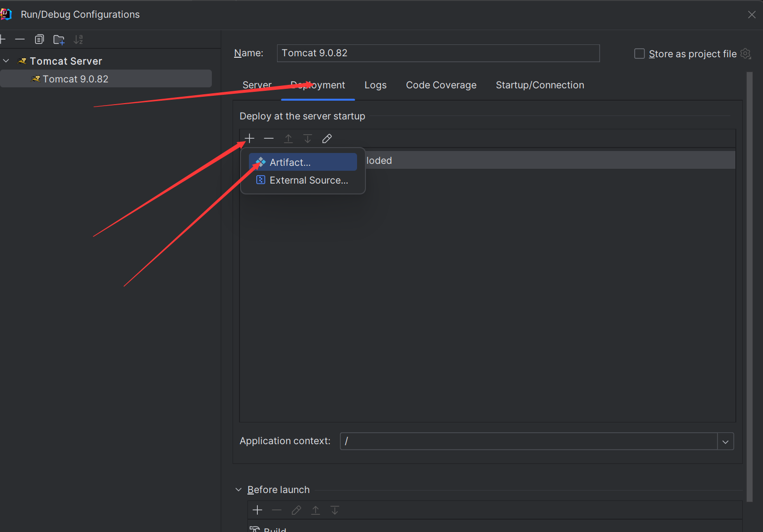Switch to the Code Coverage tab
The width and height of the screenshot is (763, 532).
441,85
